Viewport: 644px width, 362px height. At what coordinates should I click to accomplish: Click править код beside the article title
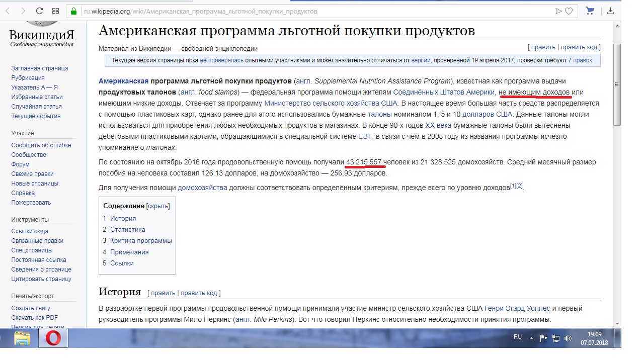point(579,47)
